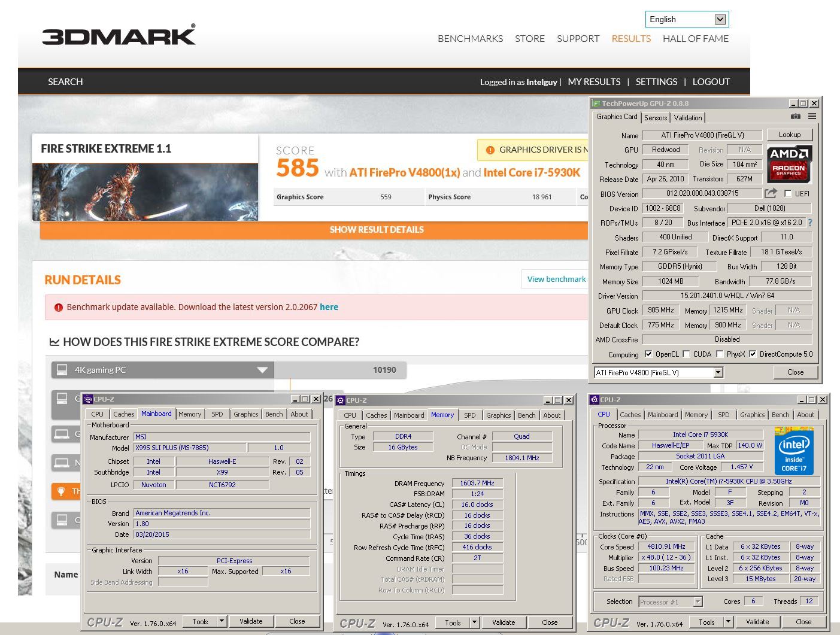This screenshot has width=840, height=635.
Task: Click the ATI FirePro V4800(1x) link
Action: tap(405, 172)
